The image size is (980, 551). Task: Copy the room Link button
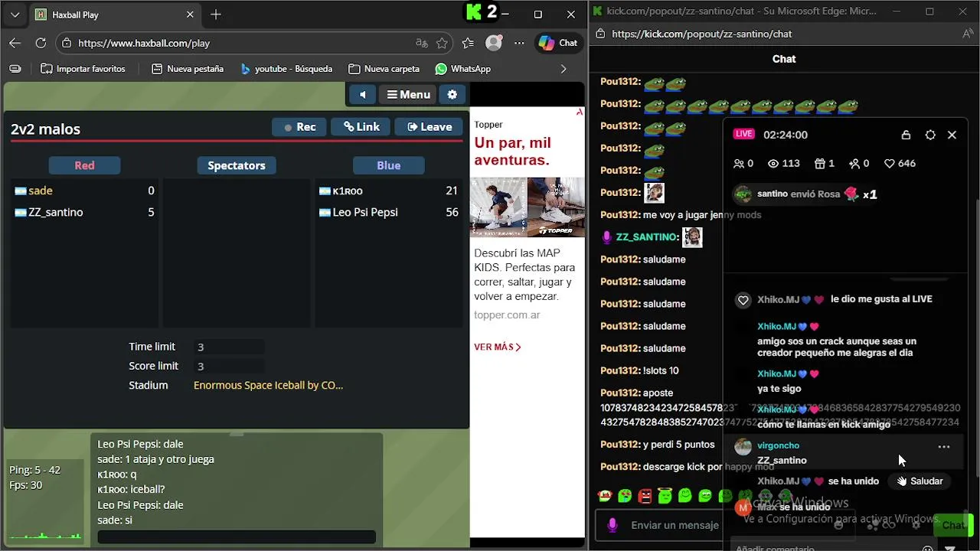[x=361, y=127]
